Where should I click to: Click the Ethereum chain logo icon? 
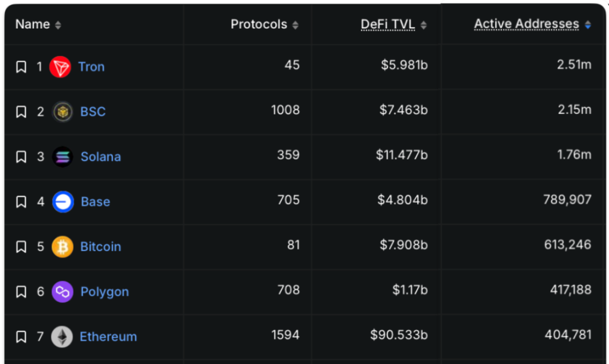click(x=62, y=337)
